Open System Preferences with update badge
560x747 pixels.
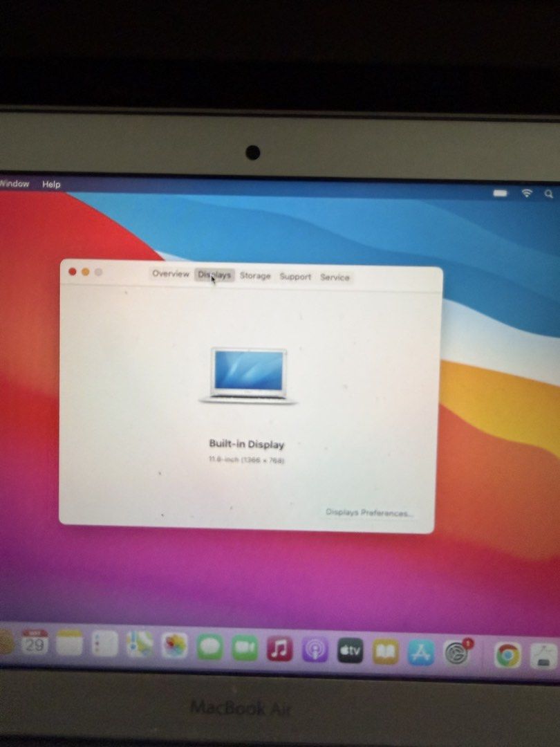click(457, 653)
